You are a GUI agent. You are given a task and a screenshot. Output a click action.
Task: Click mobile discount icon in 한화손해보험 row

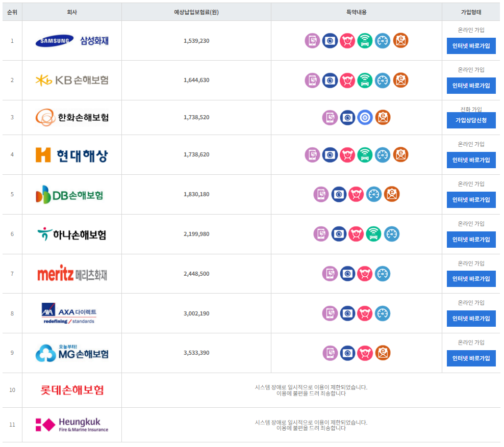click(x=330, y=118)
